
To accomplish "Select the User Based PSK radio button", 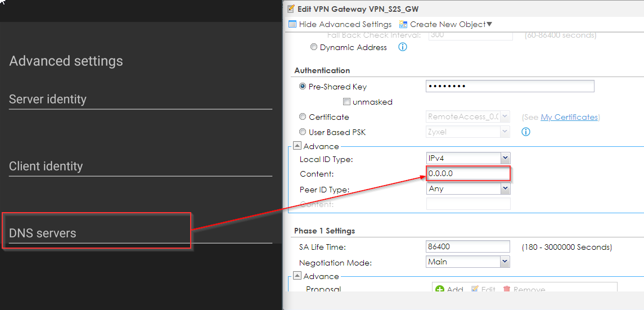I will pos(303,132).
